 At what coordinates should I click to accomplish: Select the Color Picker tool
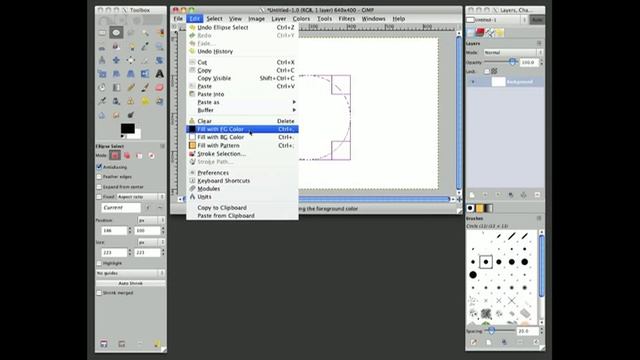[x=145, y=47]
